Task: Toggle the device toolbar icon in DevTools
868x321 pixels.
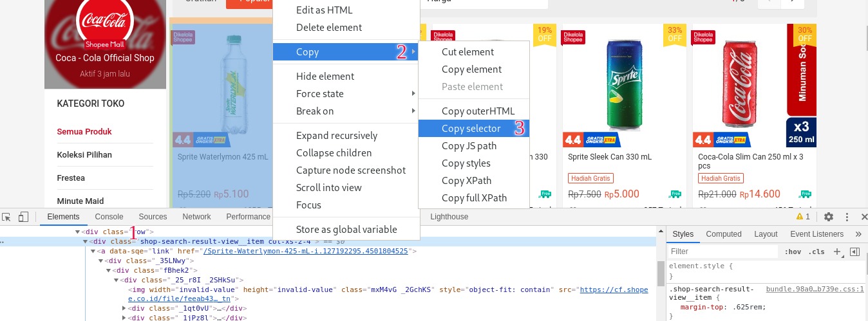Action: [x=23, y=217]
